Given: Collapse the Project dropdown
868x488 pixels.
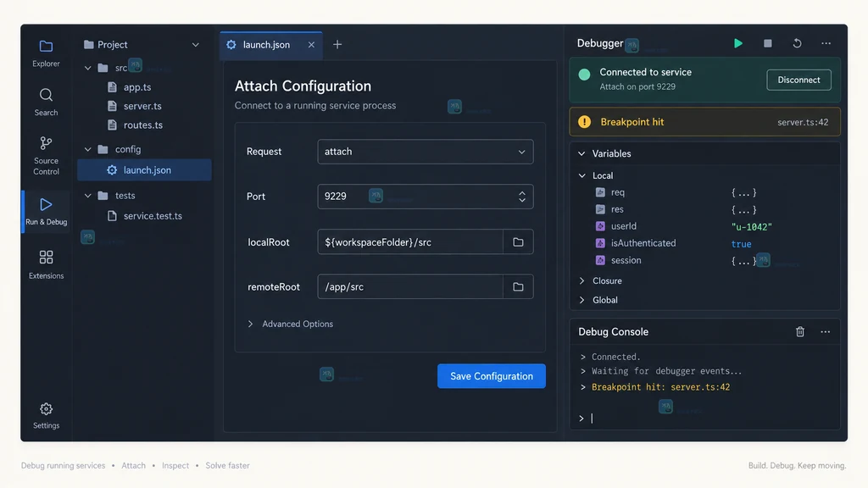Looking at the screenshot, I should pyautogui.click(x=196, y=45).
